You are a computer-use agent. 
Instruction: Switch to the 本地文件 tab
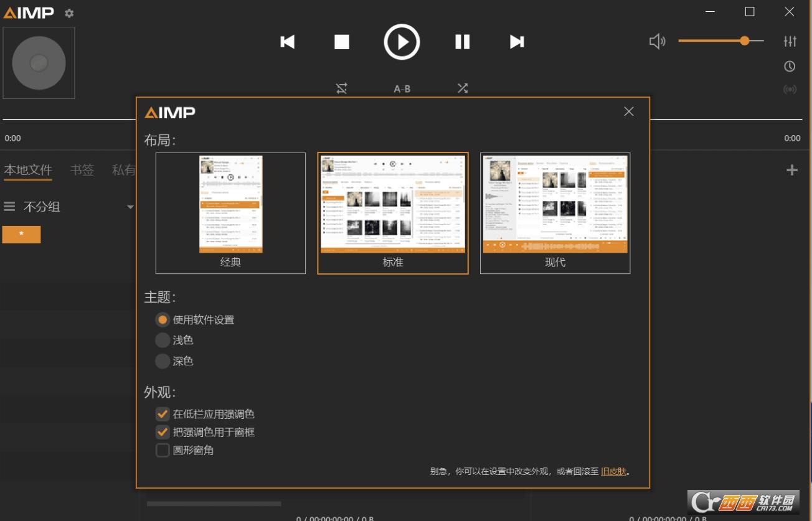pyautogui.click(x=28, y=170)
